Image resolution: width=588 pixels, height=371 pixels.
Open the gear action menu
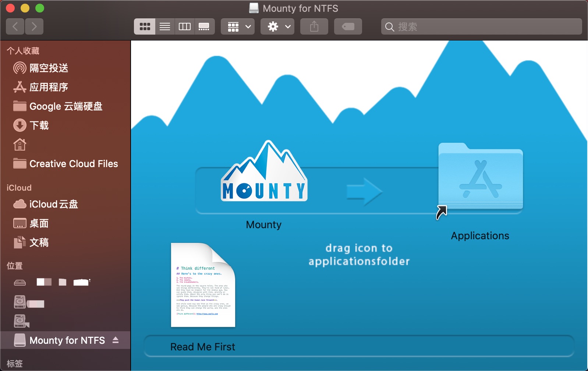277,26
